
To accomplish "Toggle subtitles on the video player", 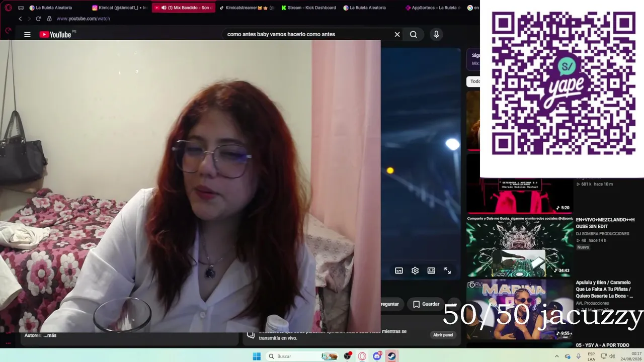I will point(399,270).
